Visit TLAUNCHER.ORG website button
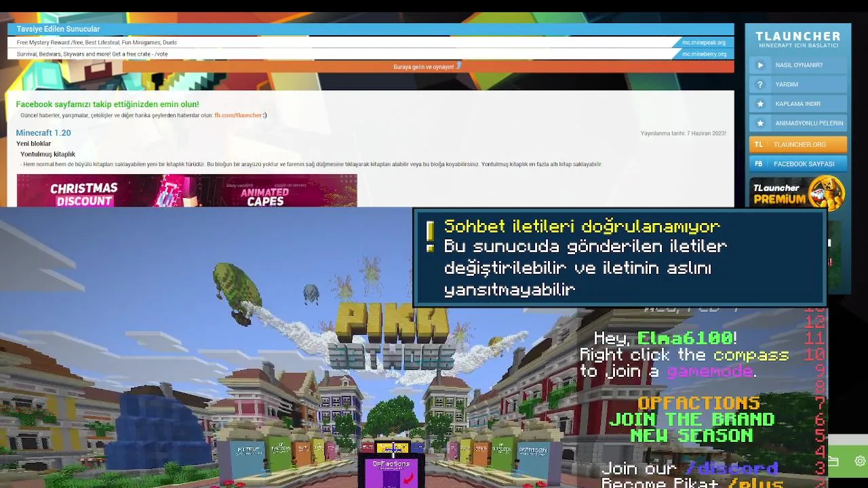The height and width of the screenshot is (488, 868). 798,144
